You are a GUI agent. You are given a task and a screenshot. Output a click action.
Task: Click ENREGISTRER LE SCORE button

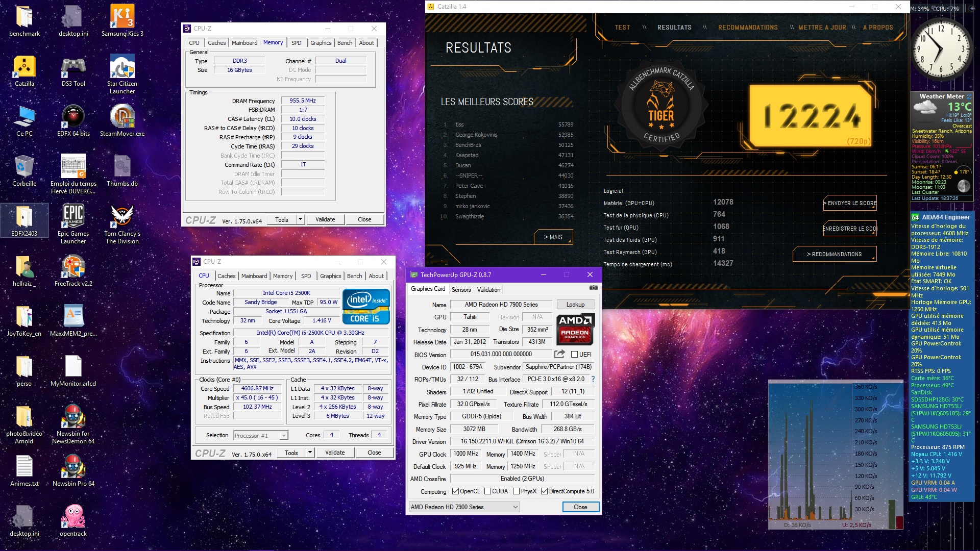point(850,229)
